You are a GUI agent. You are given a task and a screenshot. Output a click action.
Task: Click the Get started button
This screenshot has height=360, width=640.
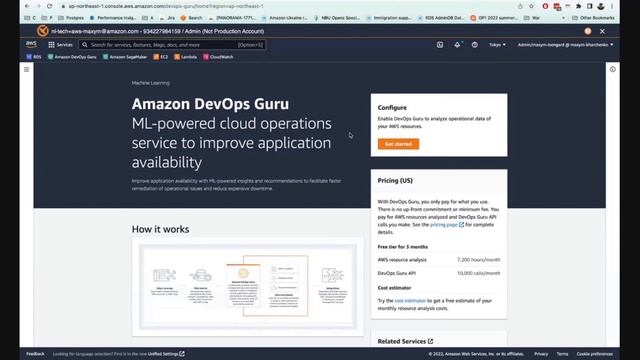[398, 144]
